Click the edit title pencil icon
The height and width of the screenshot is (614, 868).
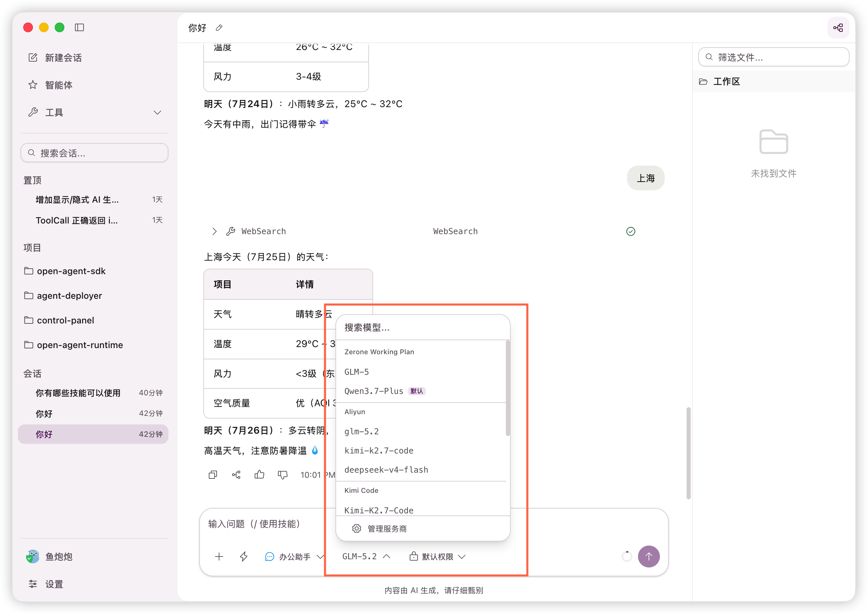pos(219,28)
